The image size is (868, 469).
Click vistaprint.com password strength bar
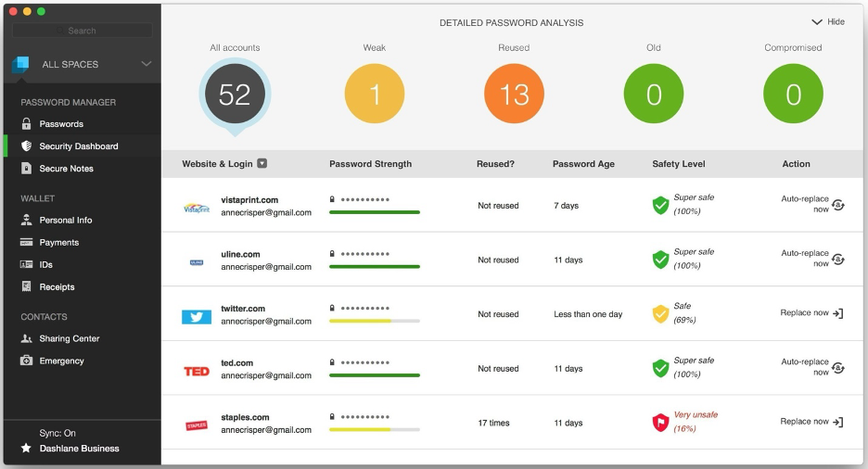click(x=375, y=212)
